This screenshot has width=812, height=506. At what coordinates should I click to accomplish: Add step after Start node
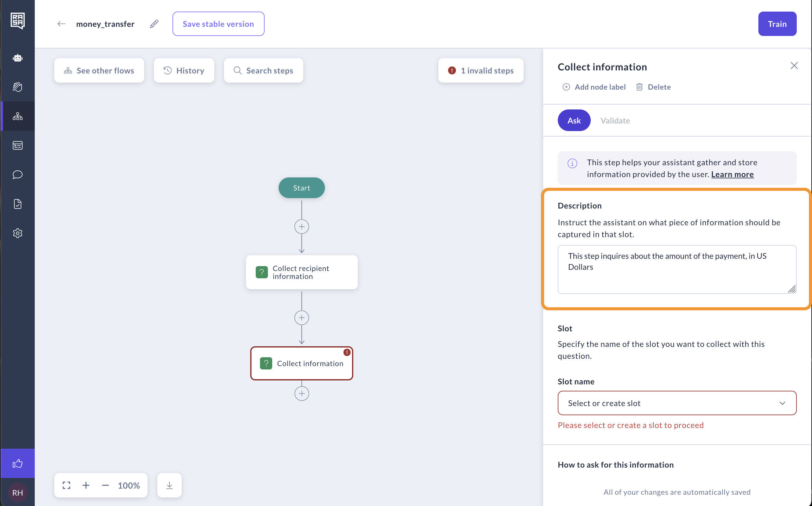301,227
